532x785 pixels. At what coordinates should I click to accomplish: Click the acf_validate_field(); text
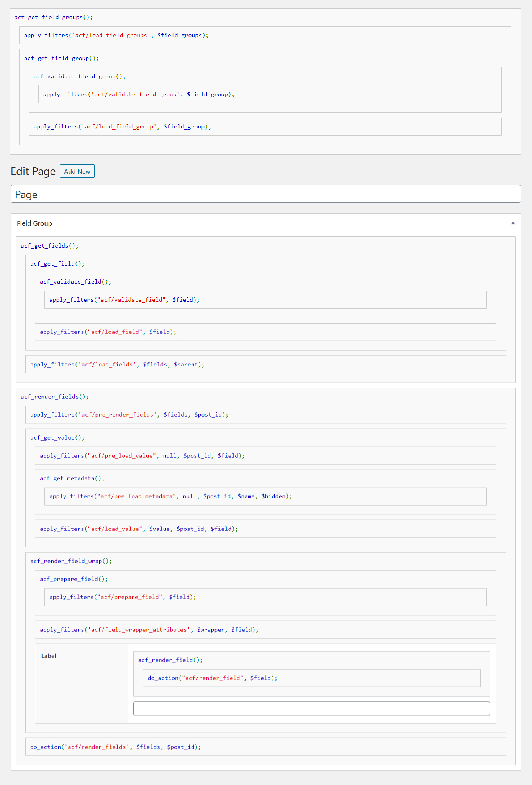coord(76,282)
